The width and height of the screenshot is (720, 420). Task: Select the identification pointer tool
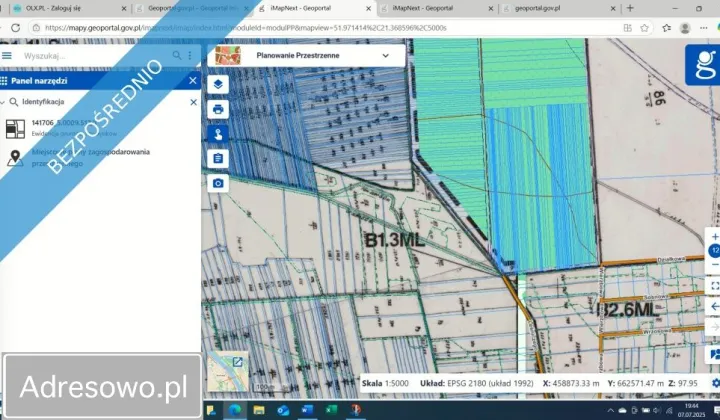tap(219, 134)
